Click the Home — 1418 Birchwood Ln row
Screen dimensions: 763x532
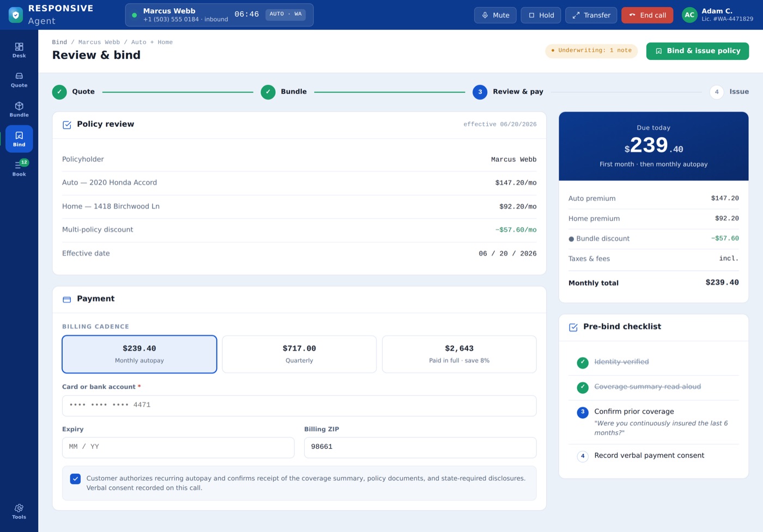pos(299,206)
